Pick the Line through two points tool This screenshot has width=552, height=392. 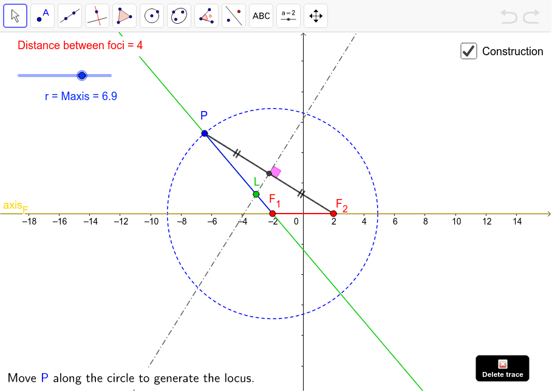pyautogui.click(x=70, y=16)
